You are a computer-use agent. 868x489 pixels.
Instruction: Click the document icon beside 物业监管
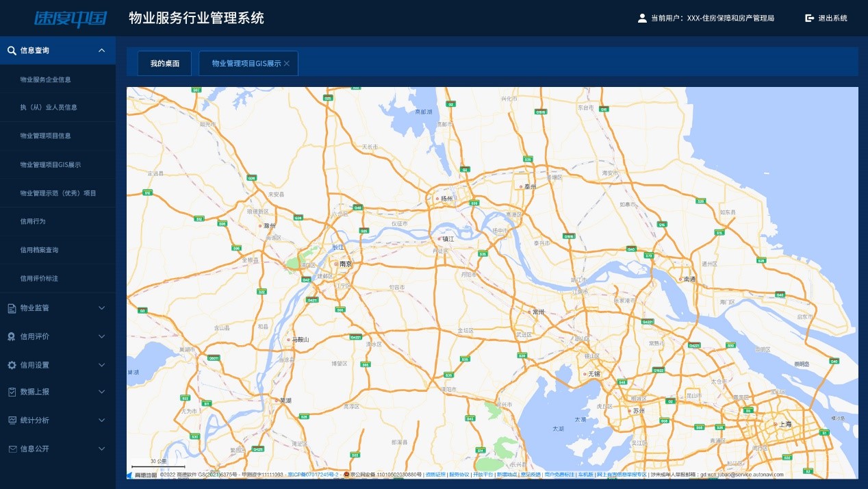click(12, 308)
